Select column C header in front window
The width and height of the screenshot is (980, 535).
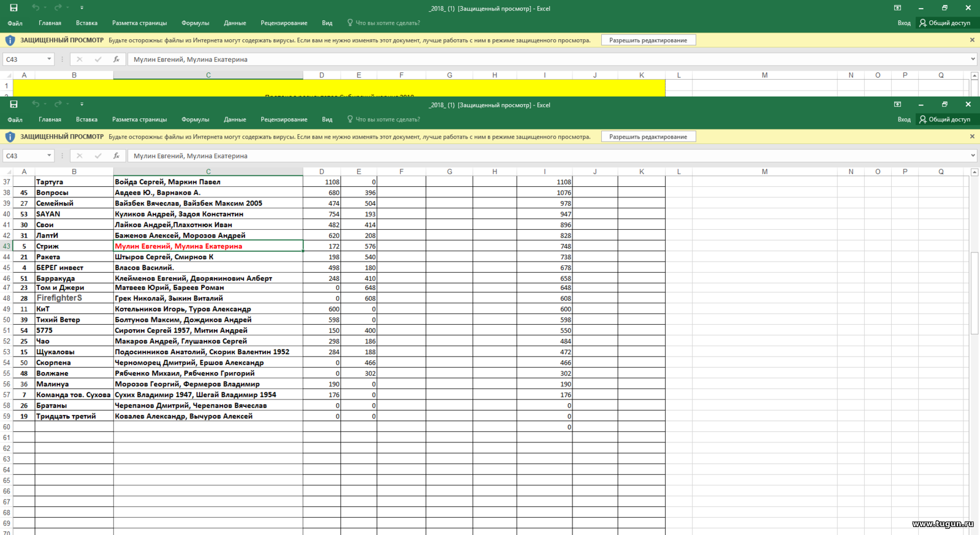208,172
